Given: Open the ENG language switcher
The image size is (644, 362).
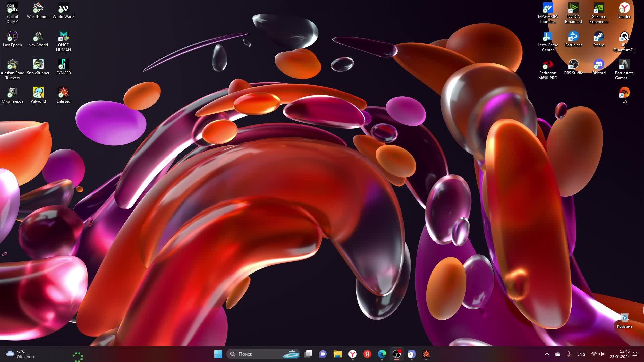Looking at the screenshot, I should tap(581, 354).
